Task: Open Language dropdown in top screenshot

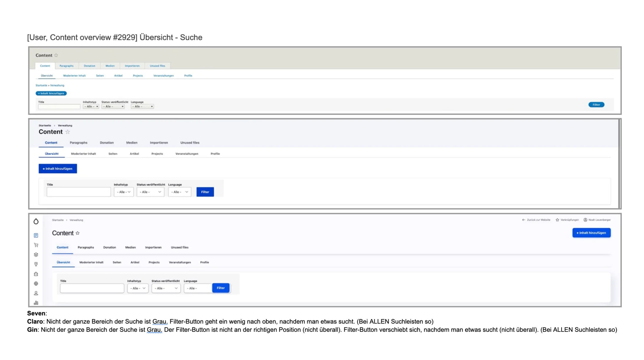Action: (x=142, y=107)
